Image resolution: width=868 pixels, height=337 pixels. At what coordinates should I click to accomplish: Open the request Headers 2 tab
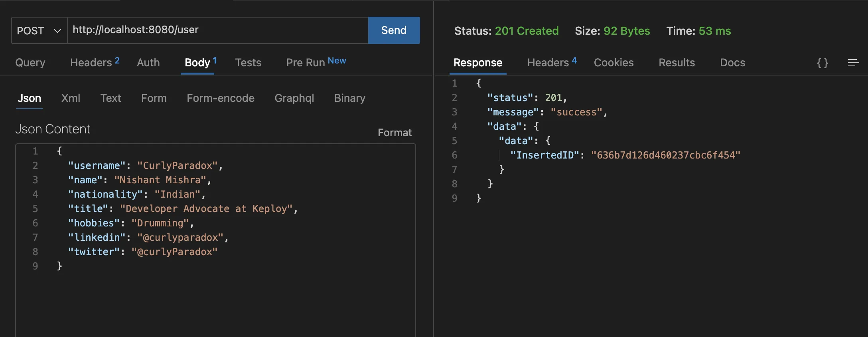(x=95, y=62)
